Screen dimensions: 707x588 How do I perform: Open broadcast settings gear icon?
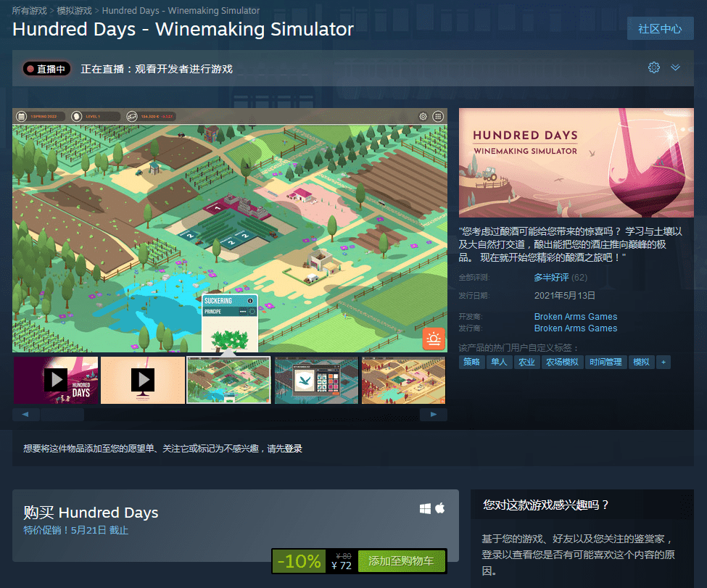point(654,67)
